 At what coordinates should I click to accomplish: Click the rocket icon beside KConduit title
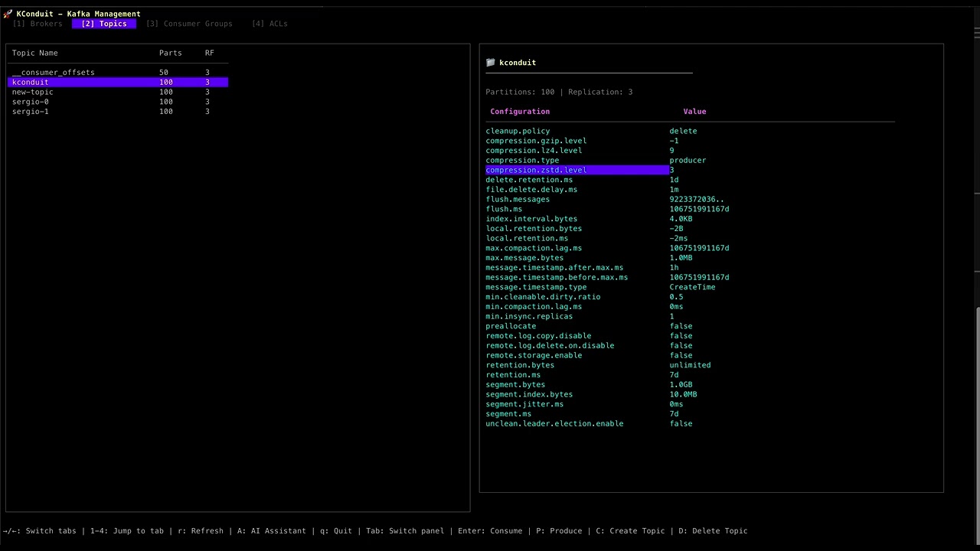(x=8, y=14)
